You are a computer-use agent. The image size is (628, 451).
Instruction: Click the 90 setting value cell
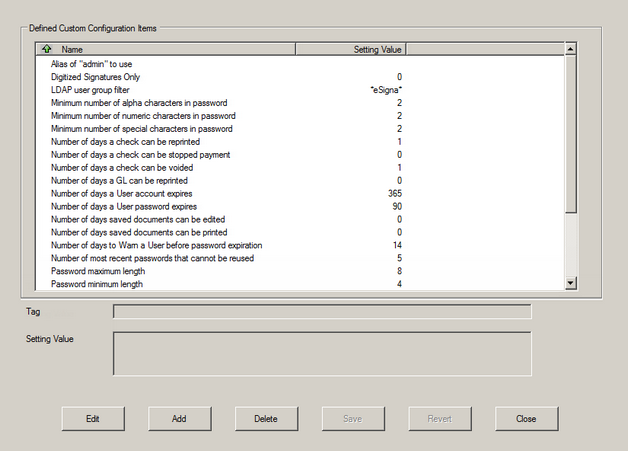[397, 206]
